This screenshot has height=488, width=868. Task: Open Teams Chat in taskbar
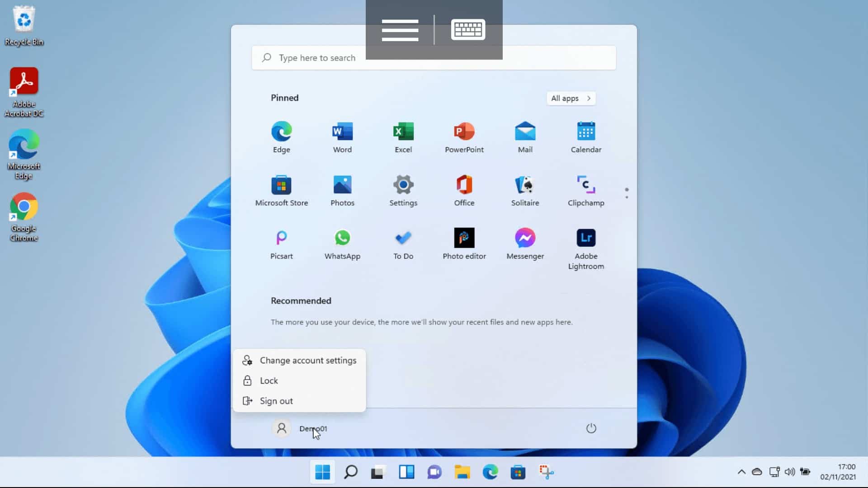point(434,472)
